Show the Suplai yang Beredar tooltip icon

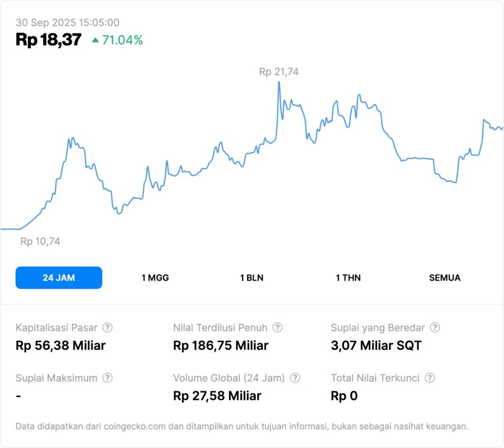[435, 328]
